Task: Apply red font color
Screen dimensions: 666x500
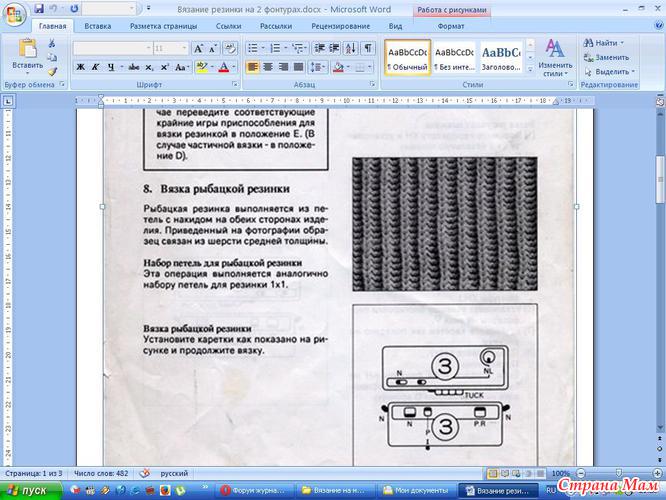Action: (224, 67)
